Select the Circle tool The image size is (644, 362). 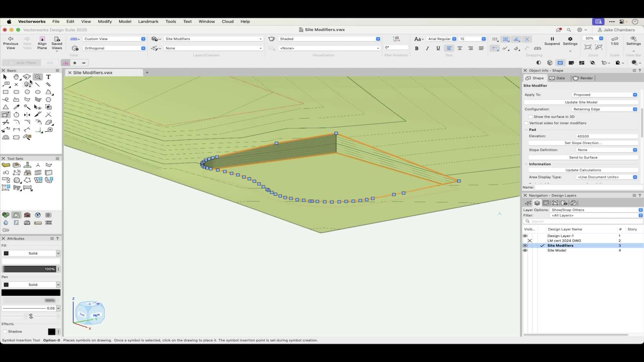(x=27, y=92)
